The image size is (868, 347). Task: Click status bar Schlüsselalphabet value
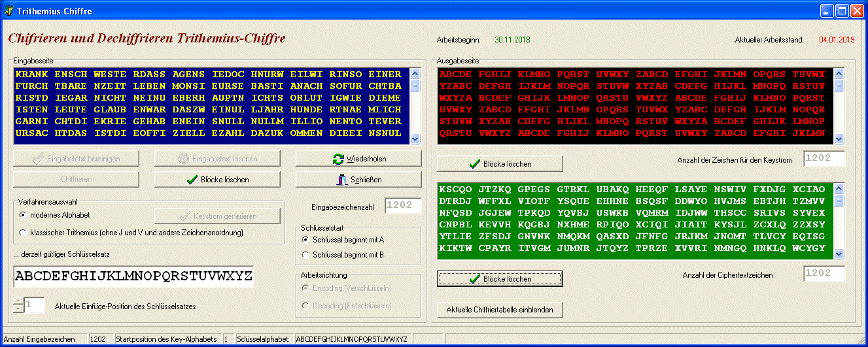[x=352, y=339]
